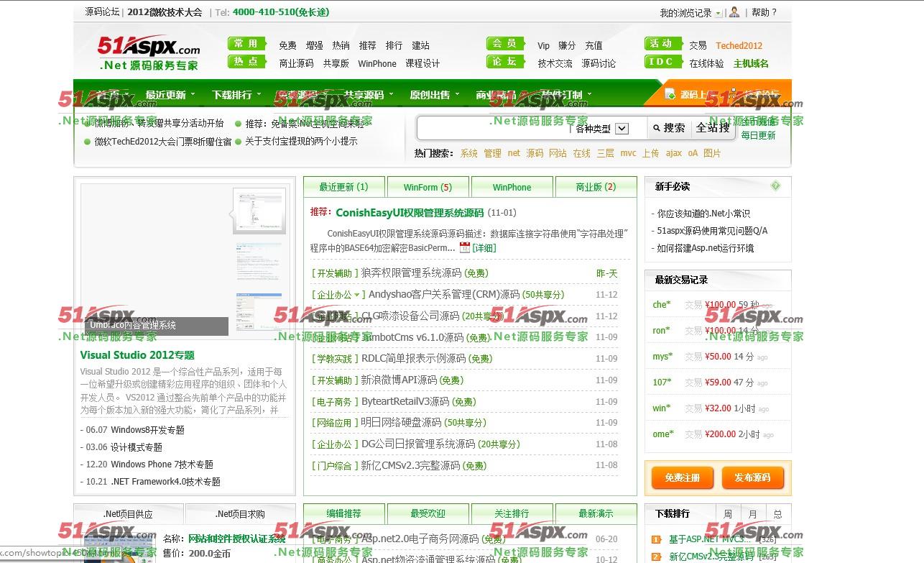Image resolution: width=924 pixels, height=563 pixels.
Task: Click the magnifier 搜索 search button
Action: click(668, 128)
